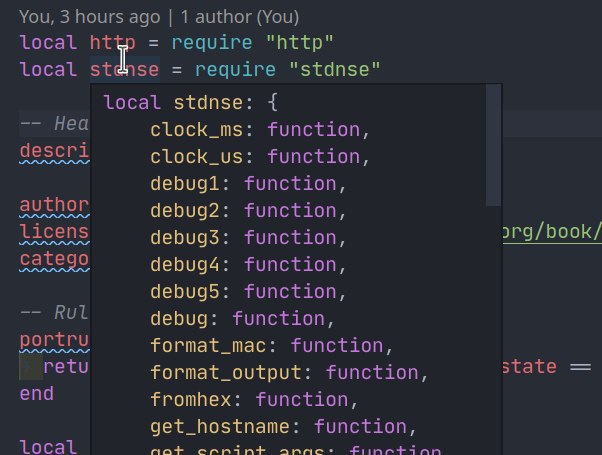Click the plain debug entry in hover popup
The width and height of the screenshot is (602, 455).
tap(243, 319)
